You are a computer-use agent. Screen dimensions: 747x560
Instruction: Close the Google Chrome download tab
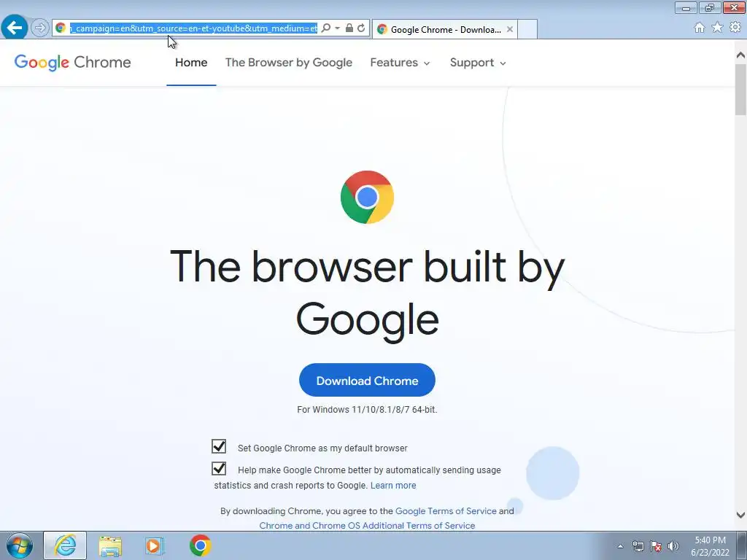point(510,29)
